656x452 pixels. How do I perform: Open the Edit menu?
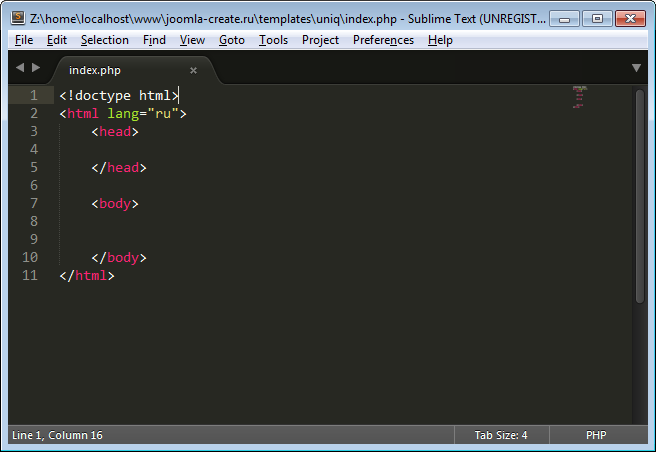tap(56, 40)
